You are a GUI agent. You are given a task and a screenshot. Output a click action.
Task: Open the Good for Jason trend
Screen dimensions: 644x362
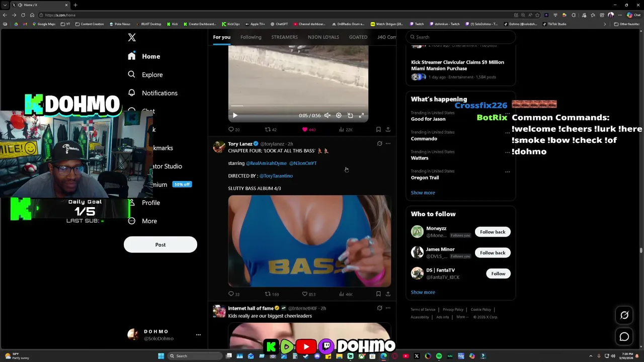[428, 119]
